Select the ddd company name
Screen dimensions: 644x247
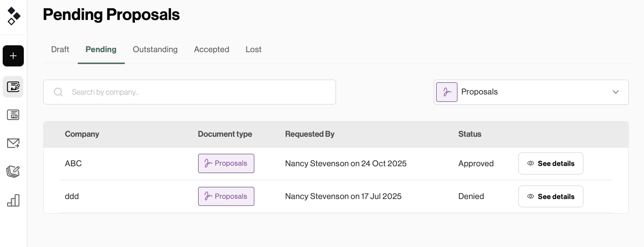tap(72, 196)
